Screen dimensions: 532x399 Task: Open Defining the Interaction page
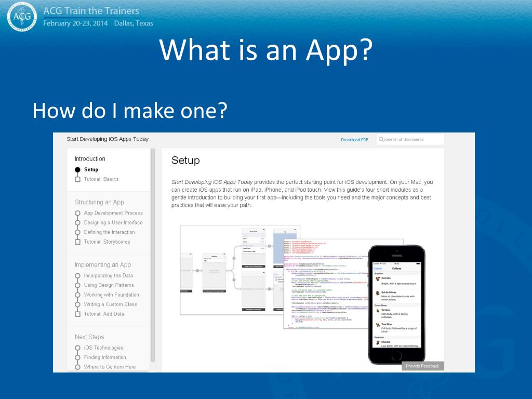click(109, 232)
